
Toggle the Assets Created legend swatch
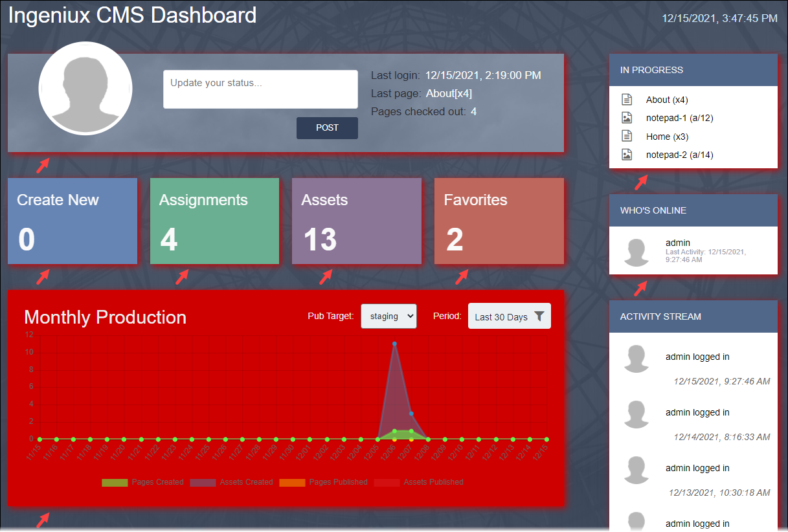[203, 482]
